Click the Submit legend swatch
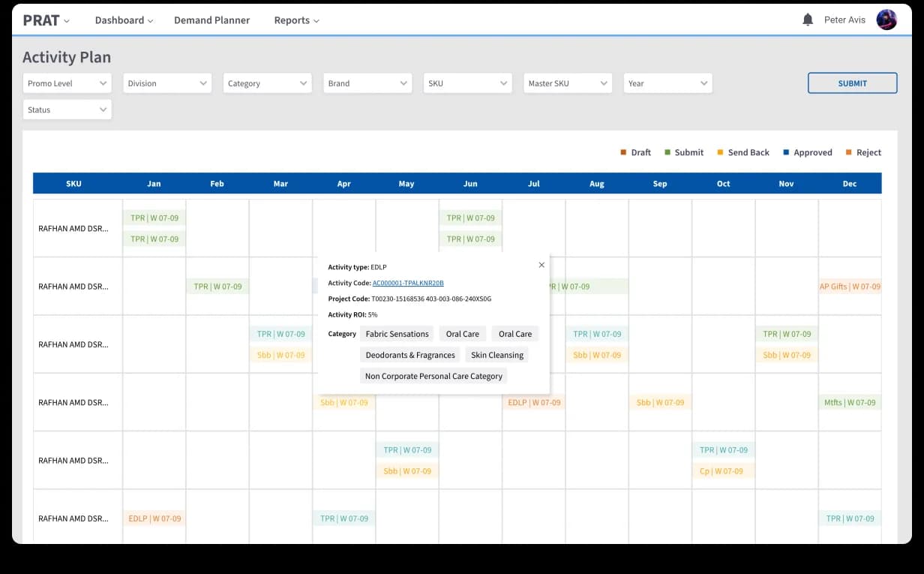The width and height of the screenshot is (924, 574). (x=667, y=152)
